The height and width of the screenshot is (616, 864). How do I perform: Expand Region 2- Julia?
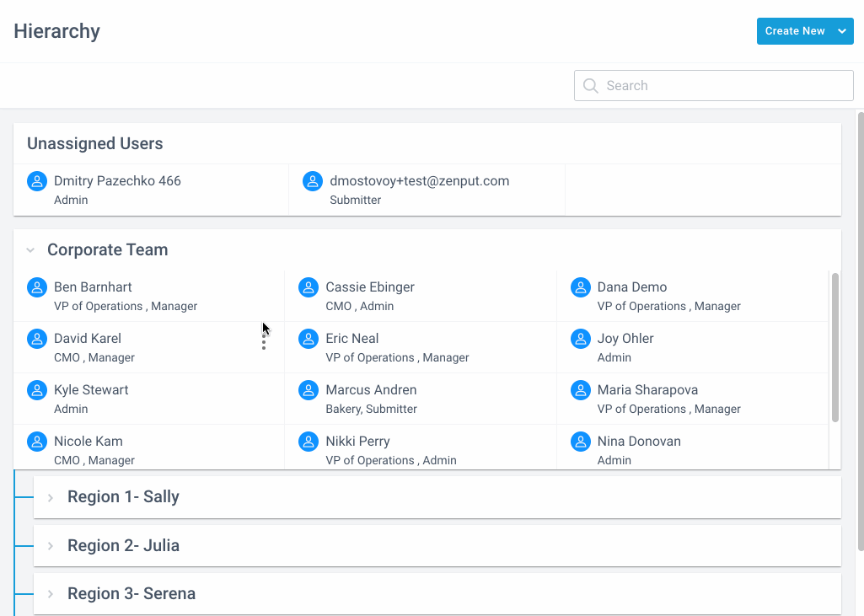(51, 545)
